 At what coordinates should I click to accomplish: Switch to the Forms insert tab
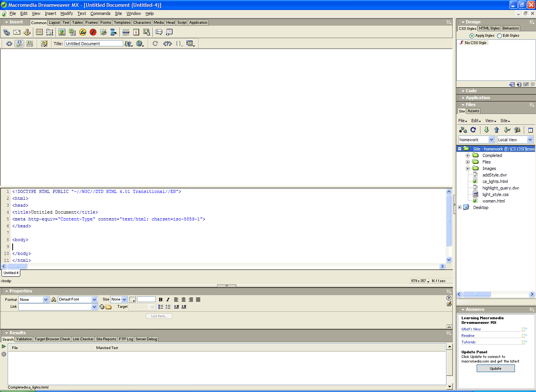pos(106,23)
